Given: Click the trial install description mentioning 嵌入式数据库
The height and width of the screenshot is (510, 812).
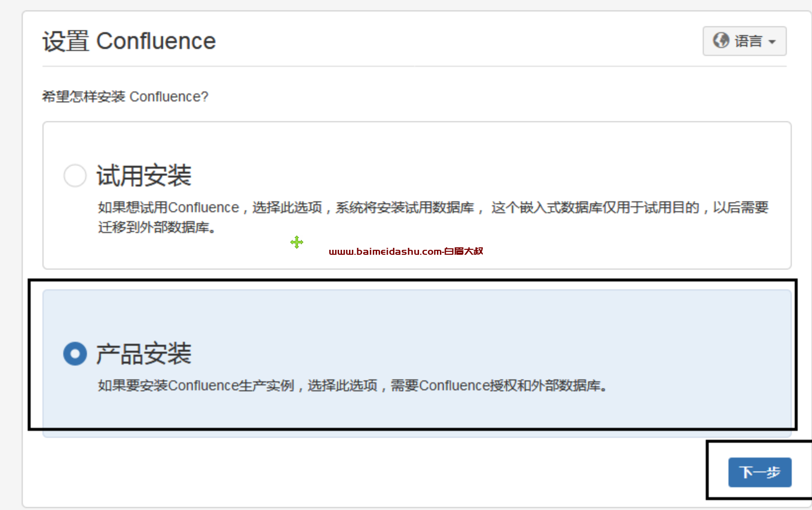Looking at the screenshot, I should 433,217.
